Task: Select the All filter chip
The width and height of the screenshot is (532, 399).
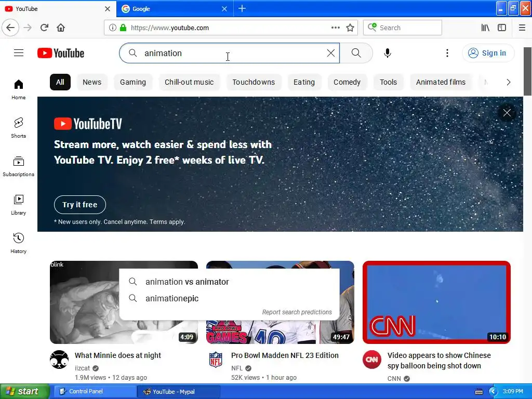Action: coord(60,82)
